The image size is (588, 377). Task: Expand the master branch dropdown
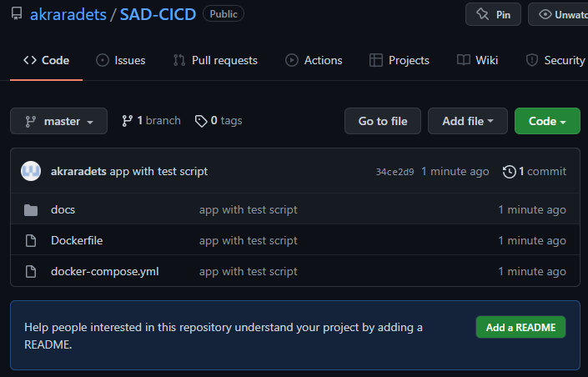coord(58,121)
